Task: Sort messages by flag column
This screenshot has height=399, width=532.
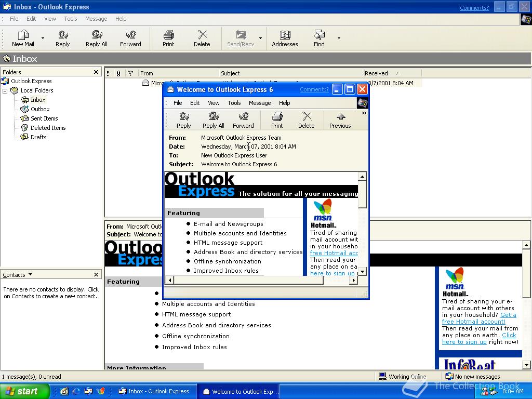Action: click(131, 73)
